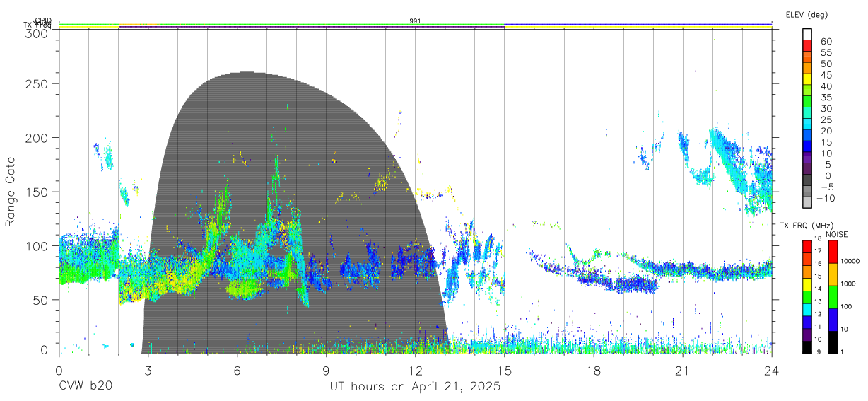Pick the black 9–10 MHz TX FRQ swatch
Screen dimensions: 868x401
807,347
